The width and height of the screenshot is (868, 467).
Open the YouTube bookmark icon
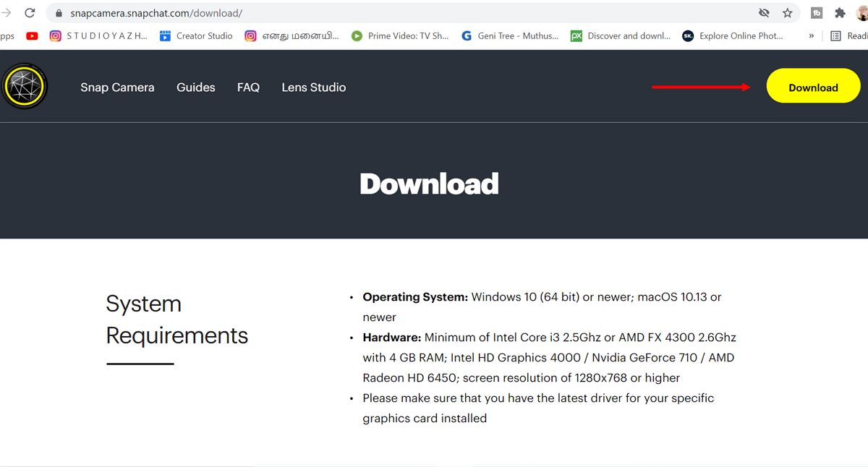click(x=32, y=35)
